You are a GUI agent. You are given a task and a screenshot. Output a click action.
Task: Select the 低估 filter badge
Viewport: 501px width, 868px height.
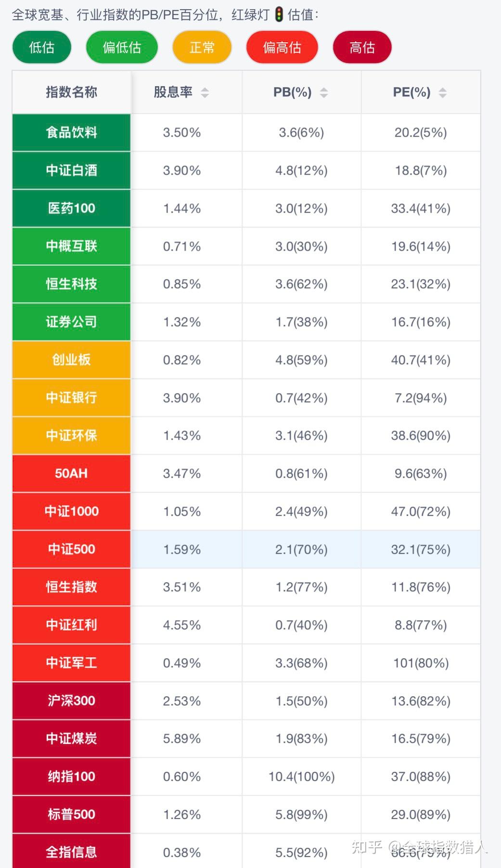41,47
